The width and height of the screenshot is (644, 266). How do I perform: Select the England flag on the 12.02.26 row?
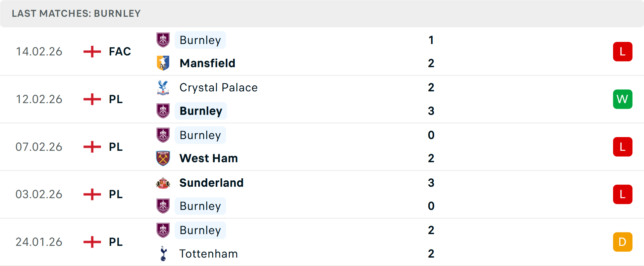tap(92, 99)
